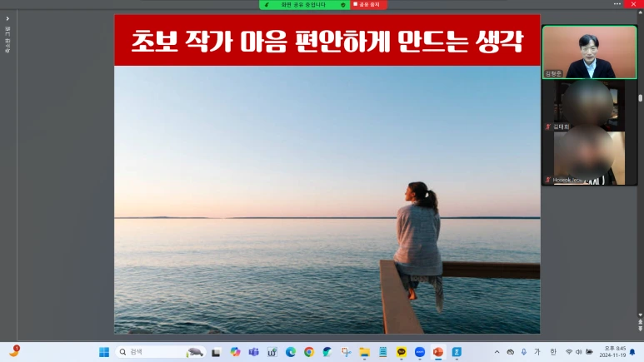The width and height of the screenshot is (644, 362).
Task: Open the Hancom Office taskbar icon
Action: [457, 352]
